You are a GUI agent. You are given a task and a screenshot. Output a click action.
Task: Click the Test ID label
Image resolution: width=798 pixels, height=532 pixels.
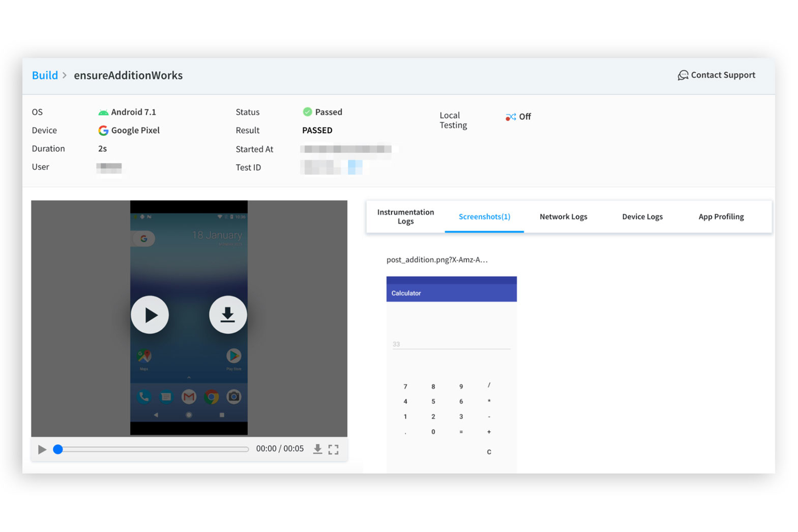pos(248,168)
